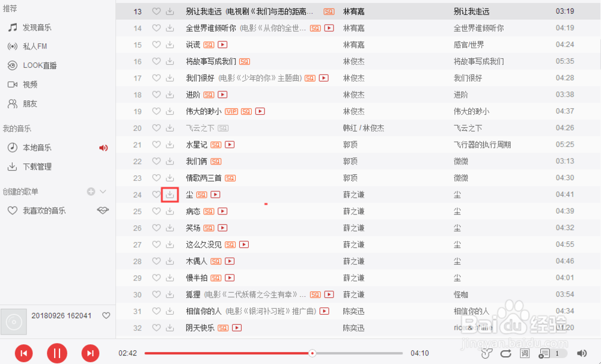Click the playback progress slider handle
The image size is (601, 364).
(x=312, y=353)
